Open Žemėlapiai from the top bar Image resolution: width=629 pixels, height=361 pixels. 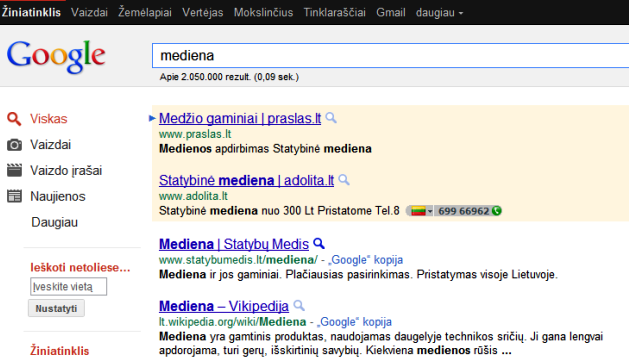(x=145, y=12)
